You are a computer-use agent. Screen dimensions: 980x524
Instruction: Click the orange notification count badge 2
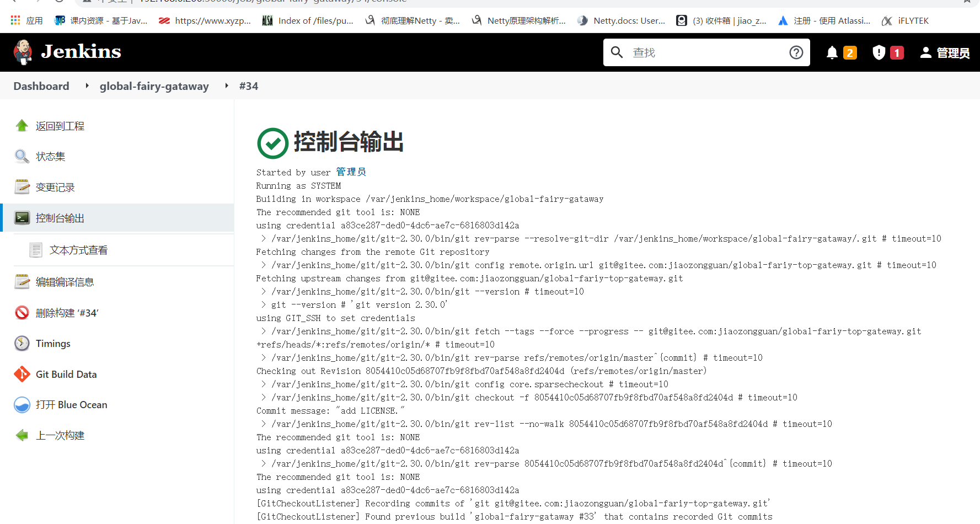pyautogui.click(x=850, y=53)
